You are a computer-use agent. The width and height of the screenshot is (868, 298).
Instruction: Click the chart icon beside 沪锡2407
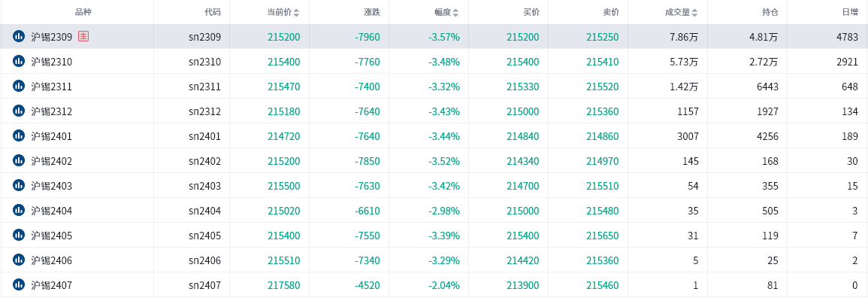[x=19, y=284]
